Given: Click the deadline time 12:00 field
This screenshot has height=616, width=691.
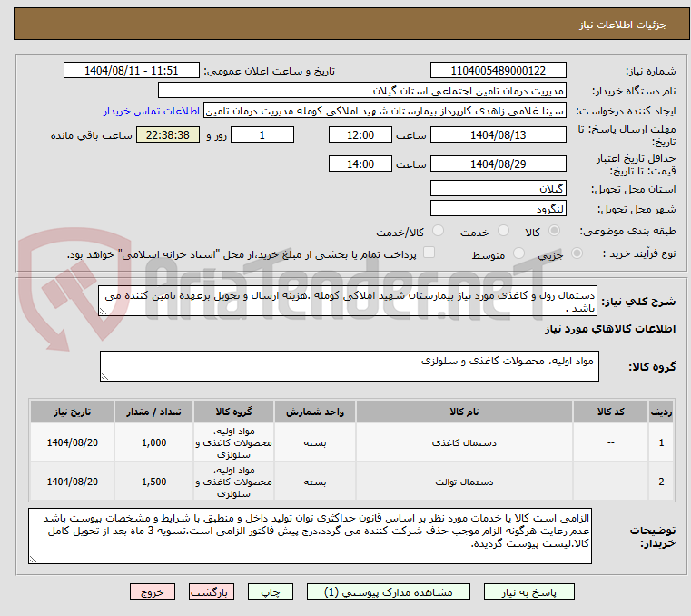Looking at the screenshot, I should tap(360, 135).
